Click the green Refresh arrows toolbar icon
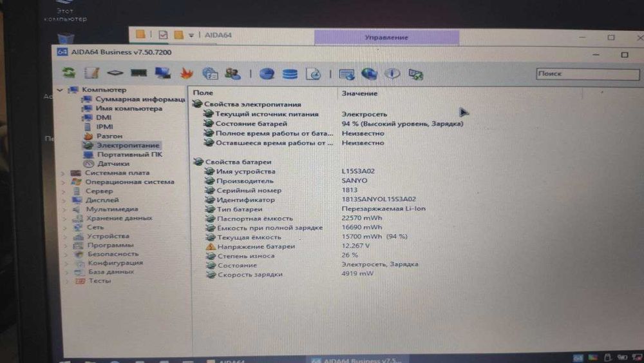This screenshot has height=363, width=644. coord(69,73)
